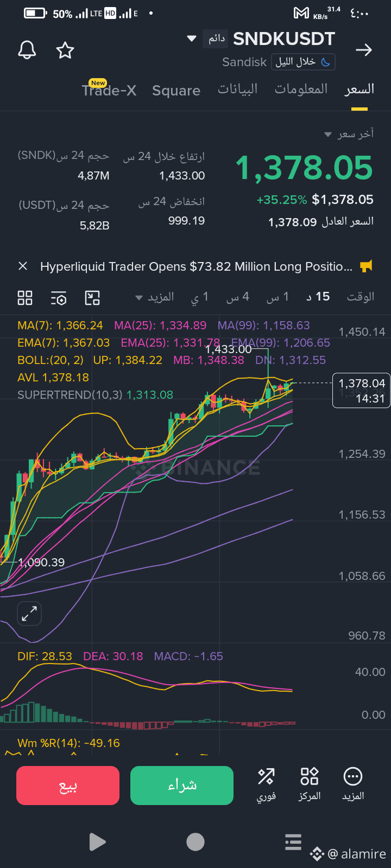Tap the mark price 1,378.09

pyautogui.click(x=292, y=222)
